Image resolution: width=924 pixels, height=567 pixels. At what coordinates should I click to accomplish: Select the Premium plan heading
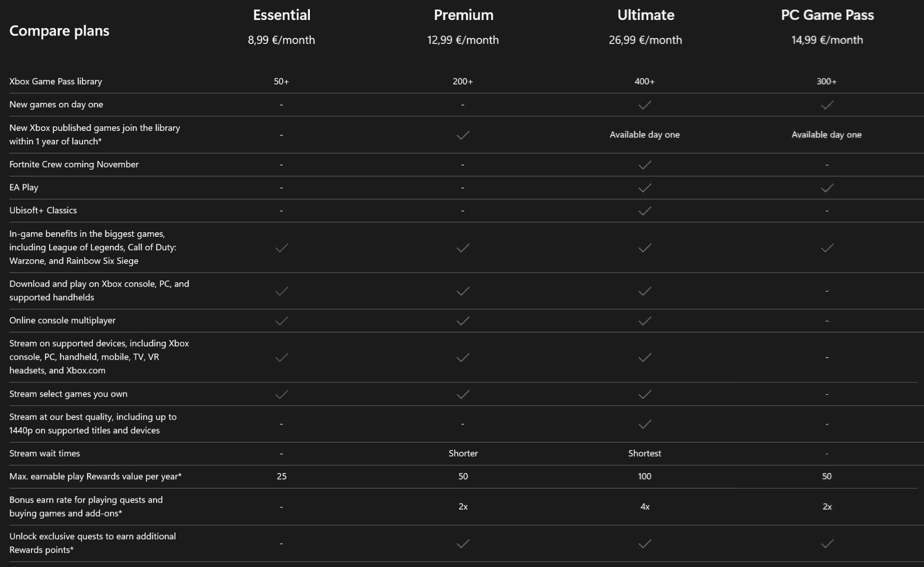click(x=463, y=15)
